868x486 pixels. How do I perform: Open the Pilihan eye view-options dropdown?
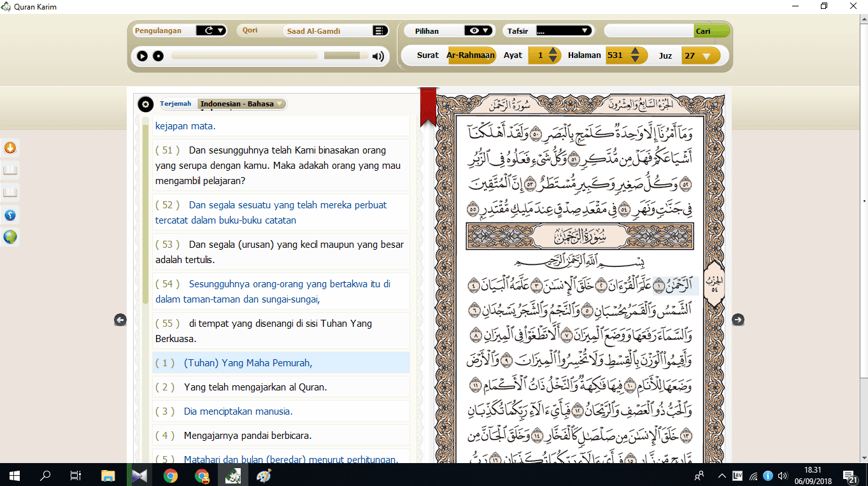(479, 31)
